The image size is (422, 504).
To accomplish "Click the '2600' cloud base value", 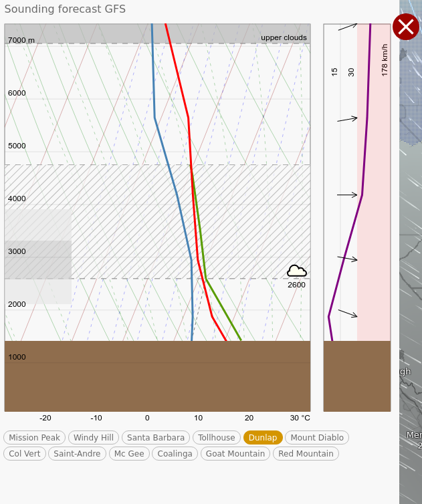I will tap(296, 285).
